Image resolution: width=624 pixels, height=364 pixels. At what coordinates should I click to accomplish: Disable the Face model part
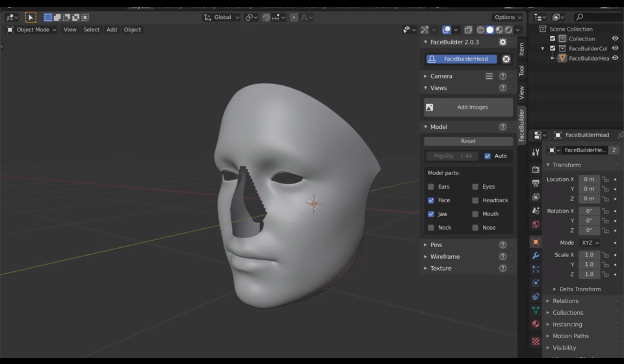tap(431, 200)
